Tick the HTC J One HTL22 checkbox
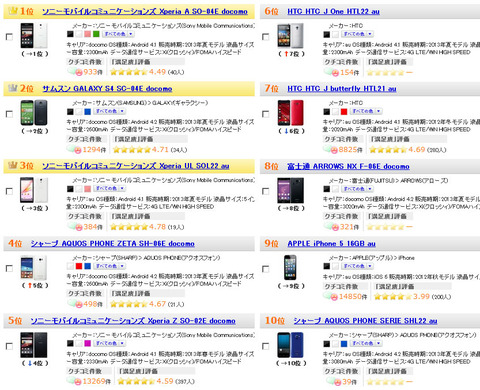Screen dimensions: 480x390 pos(266,37)
